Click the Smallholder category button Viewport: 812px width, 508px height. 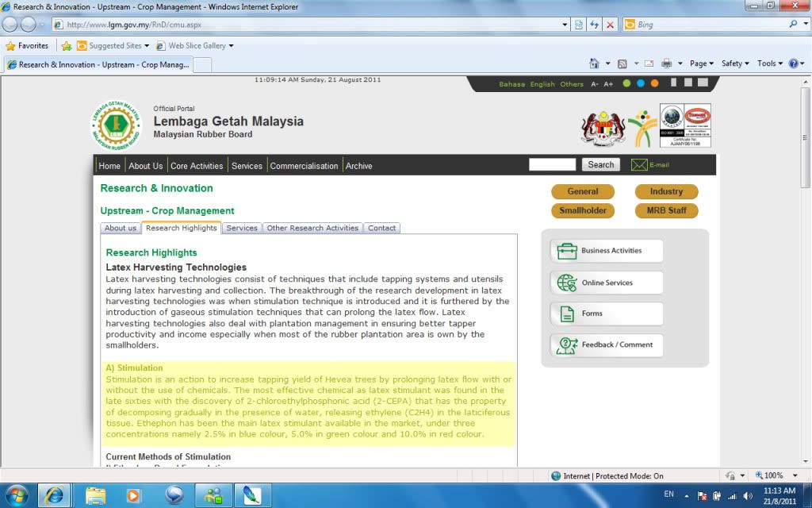pos(583,210)
